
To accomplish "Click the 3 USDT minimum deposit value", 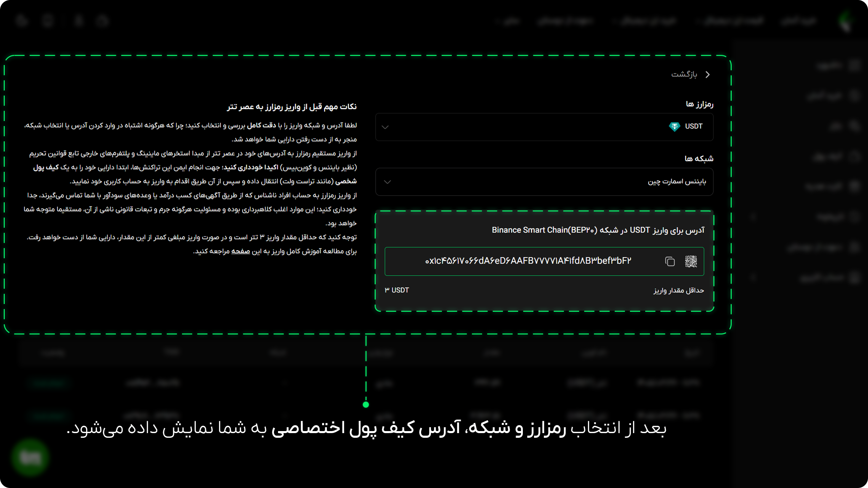I will (397, 290).
